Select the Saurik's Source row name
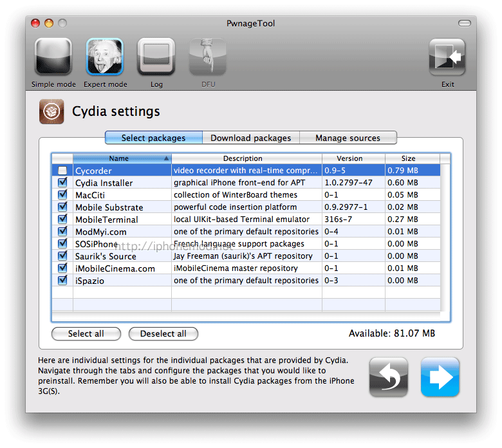Screen dimensions: 502x448 coord(106,256)
